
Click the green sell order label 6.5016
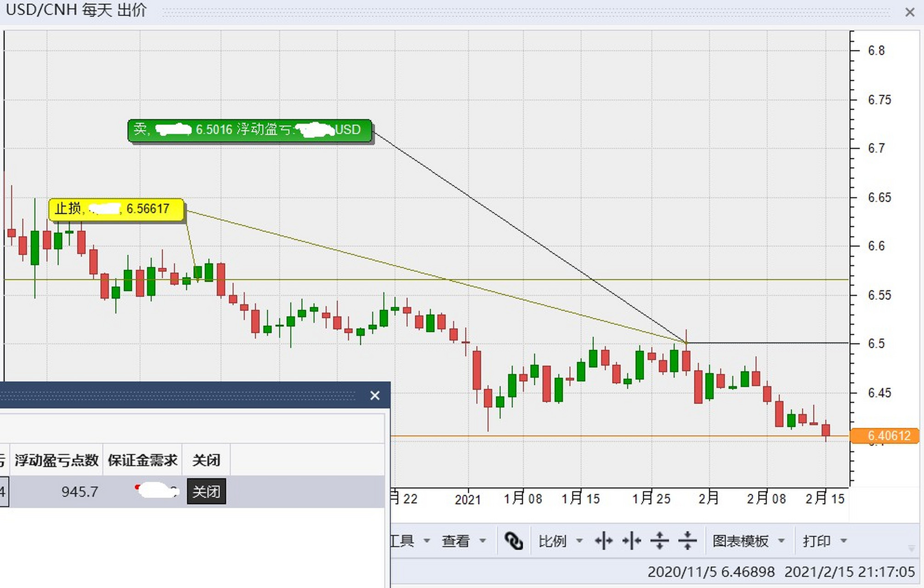[249, 130]
